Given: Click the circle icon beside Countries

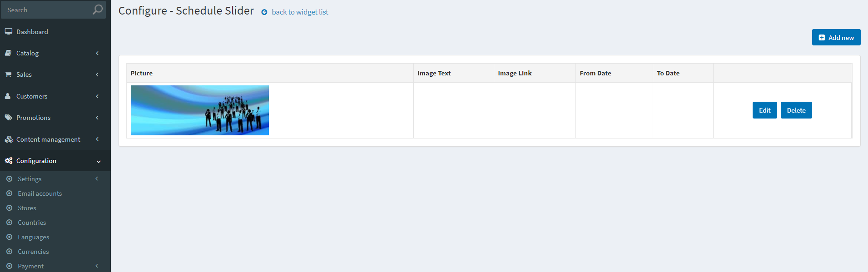Looking at the screenshot, I should pyautogui.click(x=9, y=223).
